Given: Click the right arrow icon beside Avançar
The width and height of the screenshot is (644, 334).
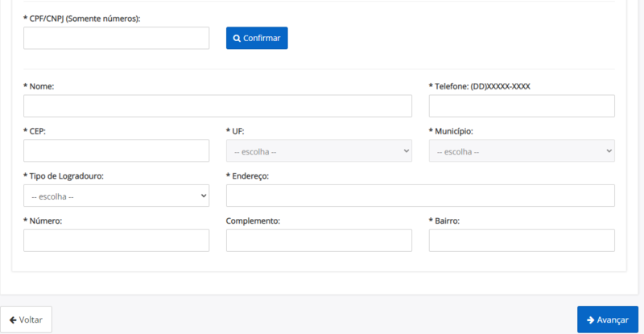Looking at the screenshot, I should [591, 320].
